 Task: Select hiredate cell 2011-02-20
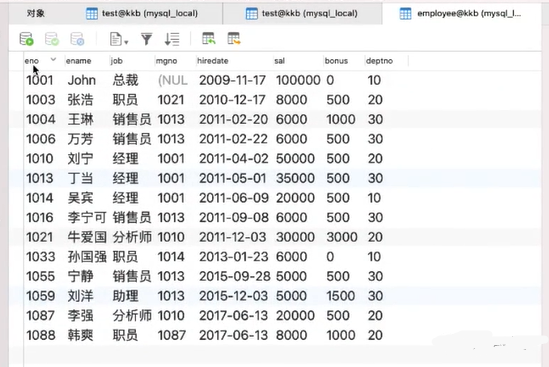pyautogui.click(x=234, y=119)
